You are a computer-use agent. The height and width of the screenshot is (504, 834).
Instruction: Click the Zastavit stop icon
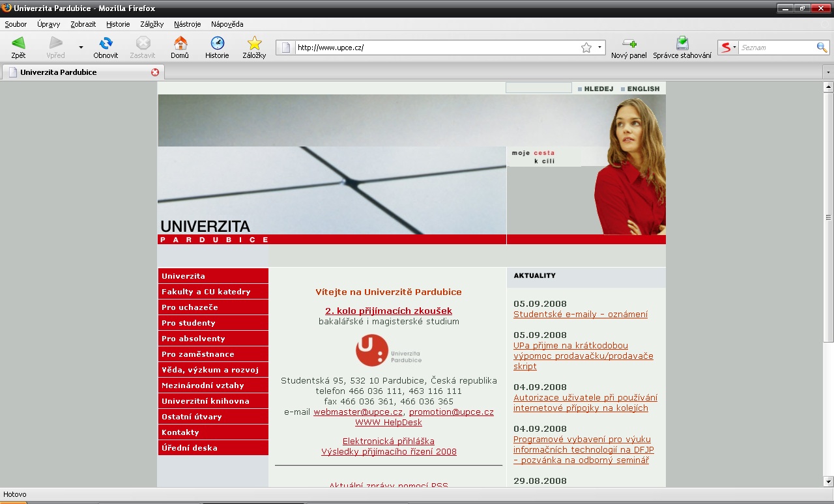(143, 43)
